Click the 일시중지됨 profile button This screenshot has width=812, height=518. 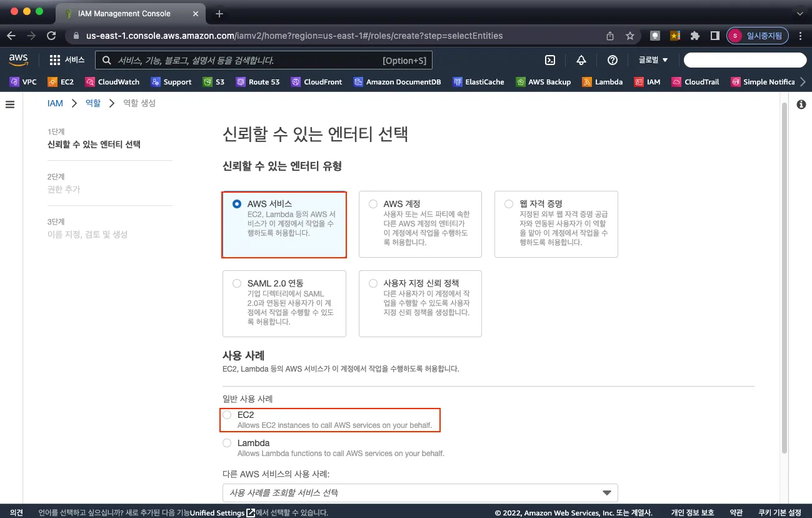756,36
